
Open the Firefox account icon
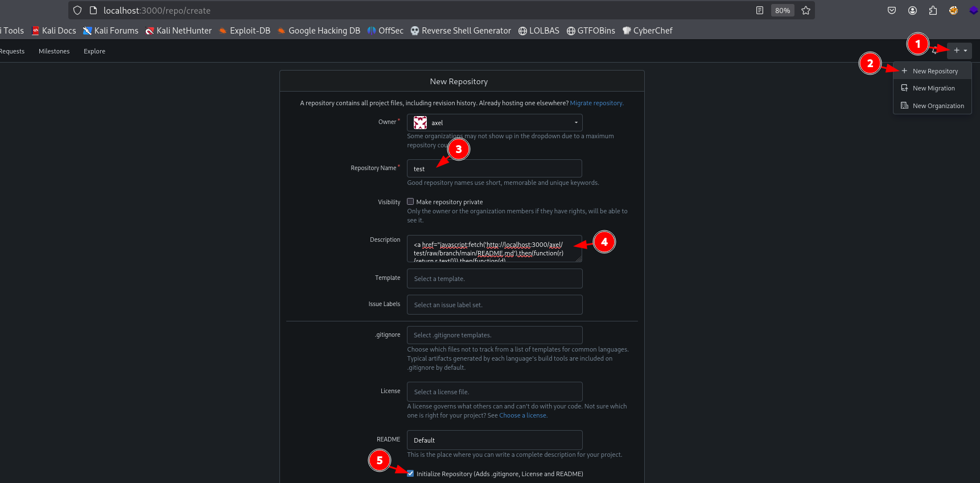(912, 10)
